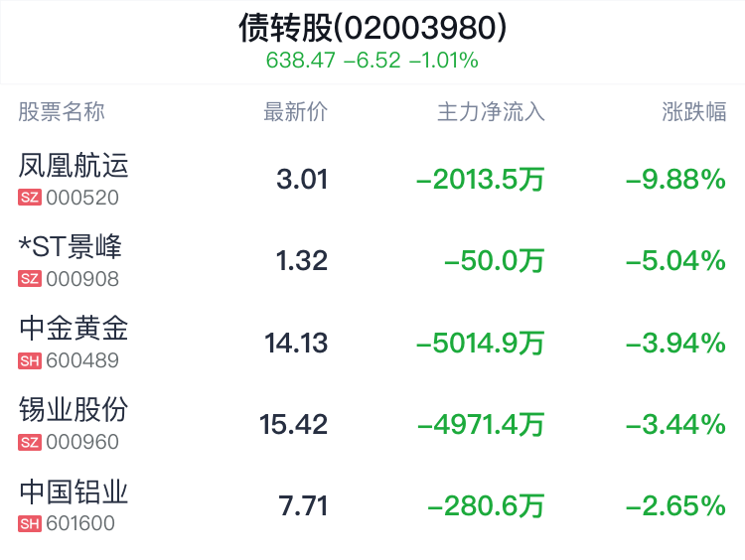Click 中国铝业's -2.65% change value
745x560 pixels.
(675, 506)
